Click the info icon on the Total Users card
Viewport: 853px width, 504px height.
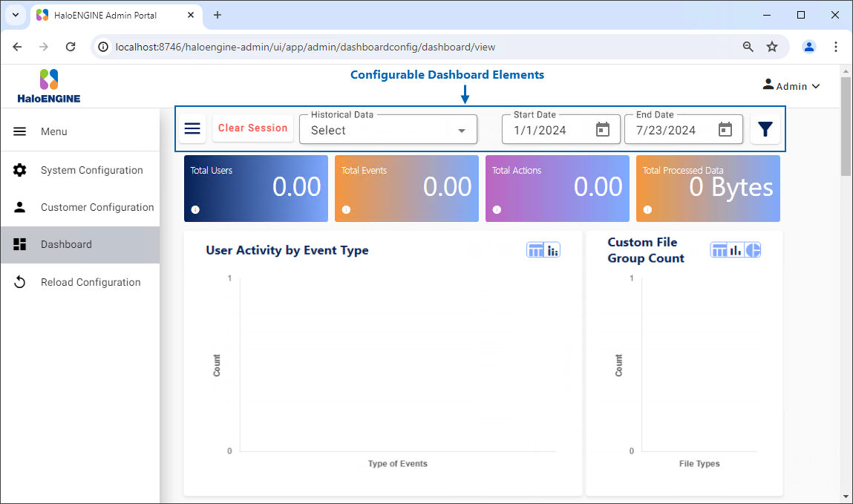[195, 210]
